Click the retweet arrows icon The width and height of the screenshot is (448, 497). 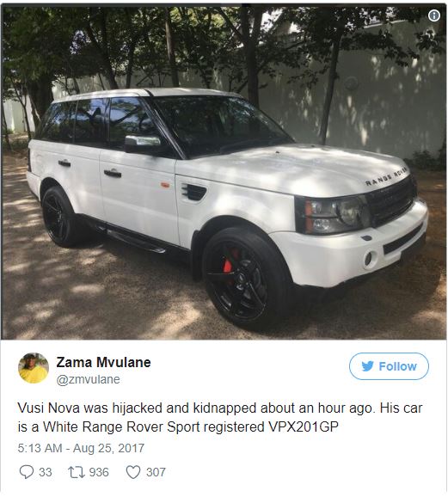[x=77, y=472]
